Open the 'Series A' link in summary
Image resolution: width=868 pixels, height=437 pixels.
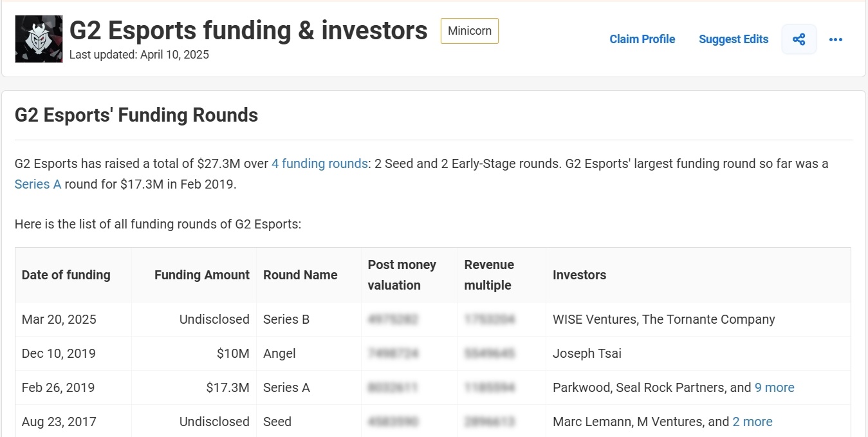point(38,184)
